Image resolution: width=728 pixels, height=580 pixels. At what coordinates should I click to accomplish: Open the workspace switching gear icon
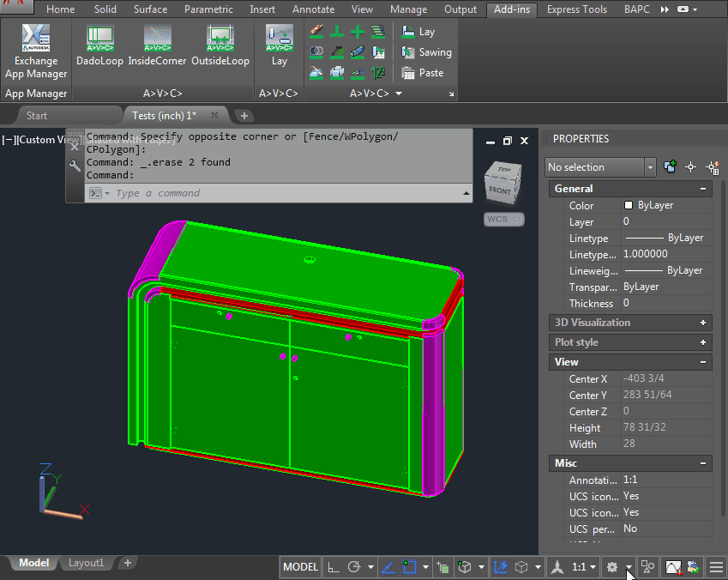(x=612, y=567)
